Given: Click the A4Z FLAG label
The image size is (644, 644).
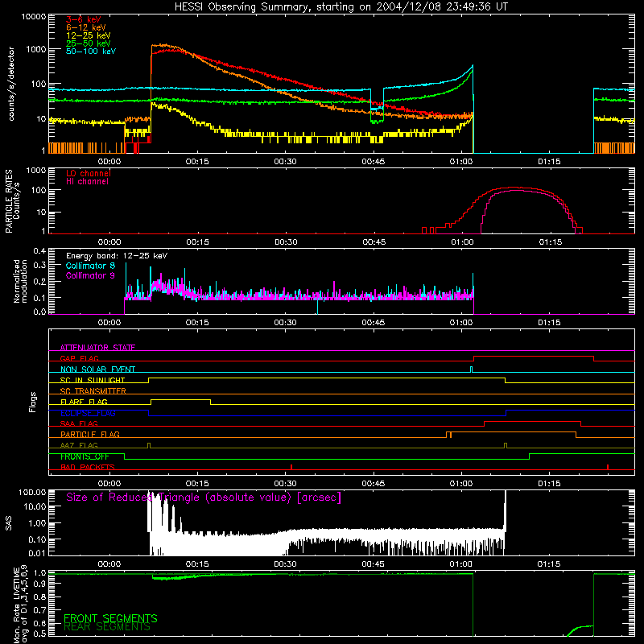Looking at the screenshot, I should [x=79, y=445].
